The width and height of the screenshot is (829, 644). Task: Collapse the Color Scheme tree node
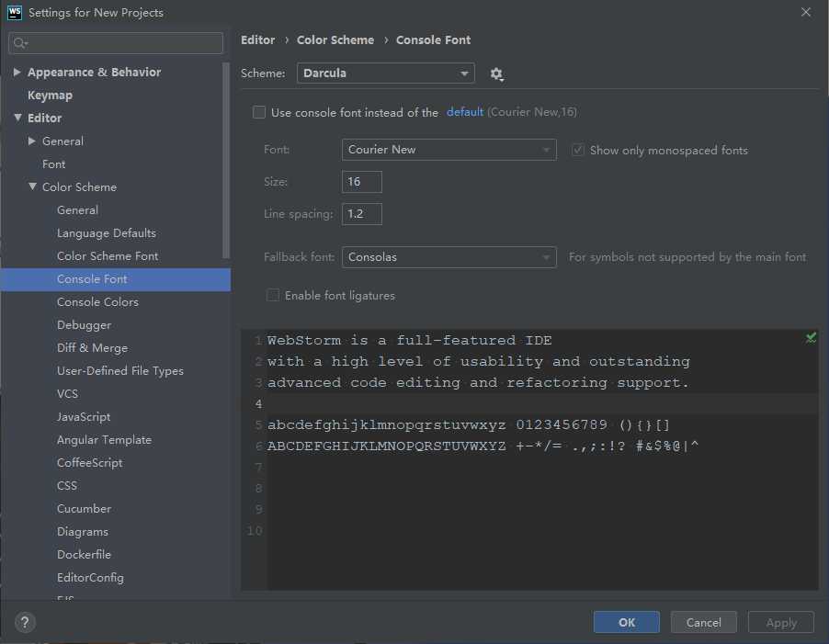click(32, 186)
